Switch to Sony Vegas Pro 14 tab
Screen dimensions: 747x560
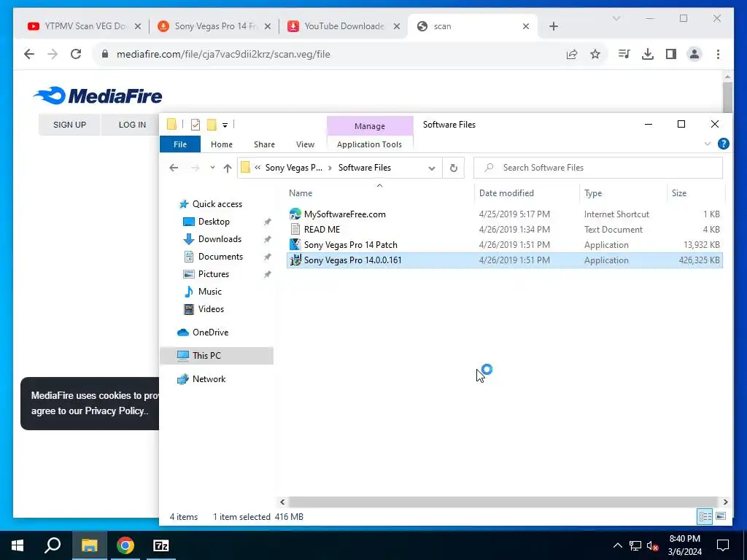coord(214,26)
